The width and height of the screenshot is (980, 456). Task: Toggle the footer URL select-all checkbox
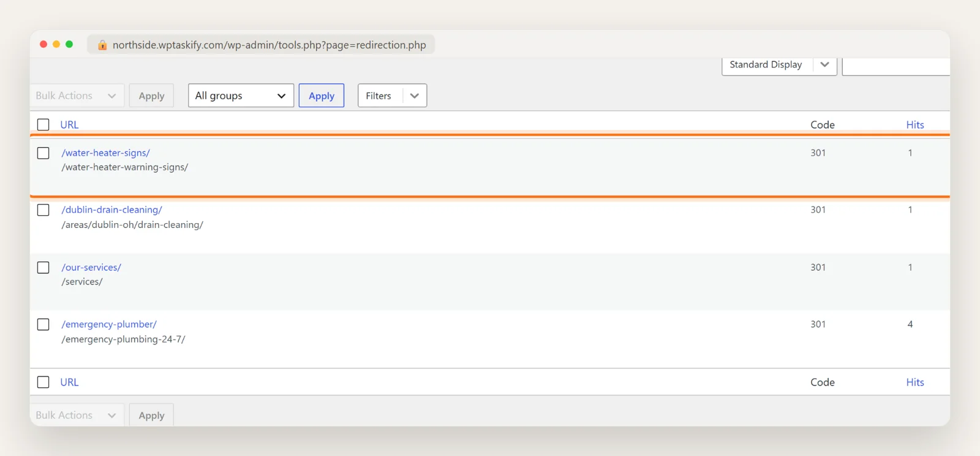click(43, 382)
